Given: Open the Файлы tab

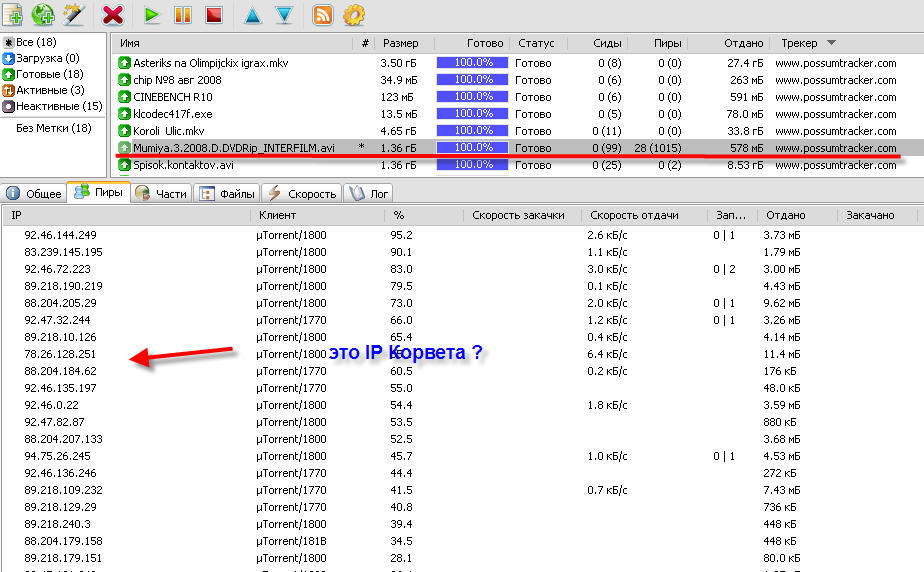Looking at the screenshot, I should pyautogui.click(x=228, y=193).
